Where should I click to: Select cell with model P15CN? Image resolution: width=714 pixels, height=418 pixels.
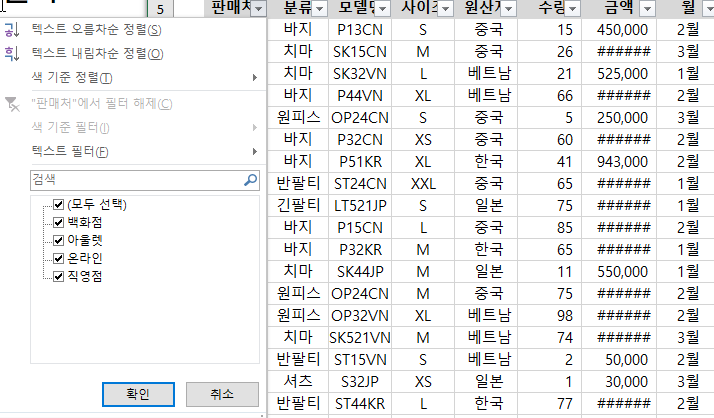pos(360,228)
